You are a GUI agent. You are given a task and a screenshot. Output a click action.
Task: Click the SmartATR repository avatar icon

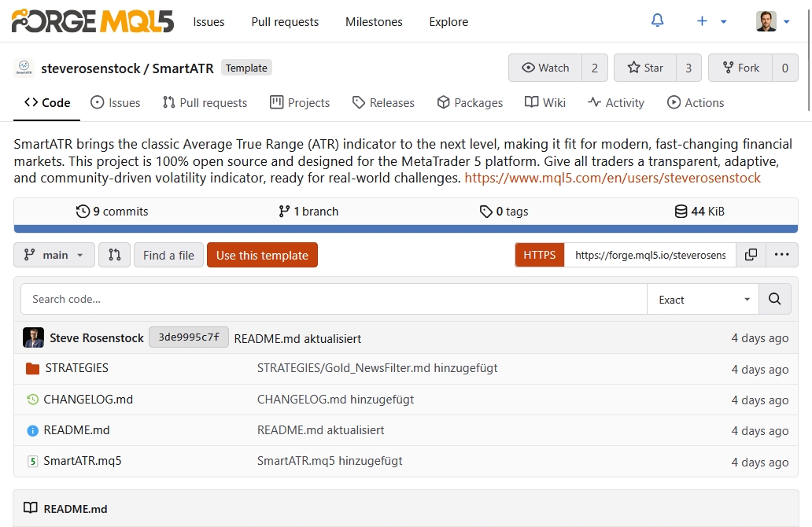(24, 68)
